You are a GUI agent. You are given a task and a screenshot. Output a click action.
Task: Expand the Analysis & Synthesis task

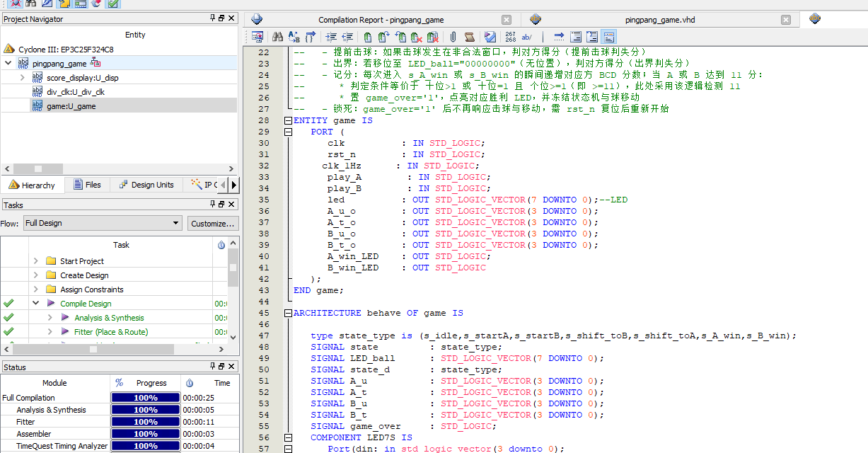tap(50, 318)
